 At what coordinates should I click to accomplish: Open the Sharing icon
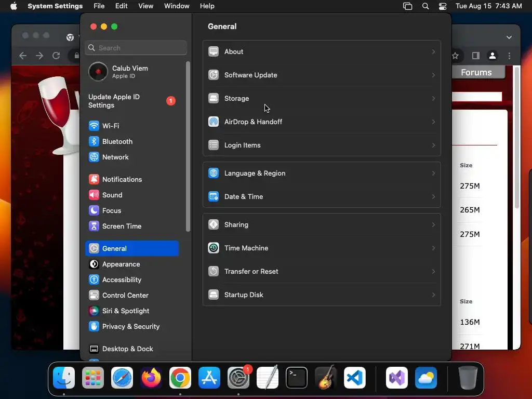point(214,224)
